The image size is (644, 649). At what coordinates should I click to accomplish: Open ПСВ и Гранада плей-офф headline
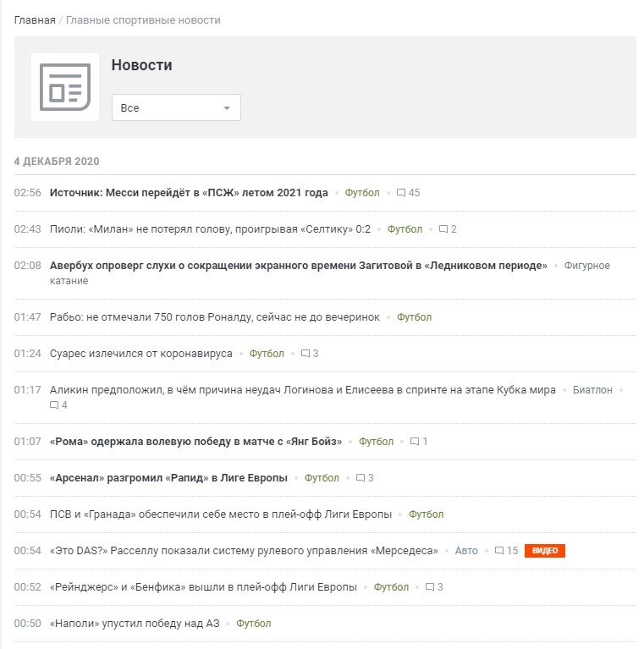(x=221, y=514)
